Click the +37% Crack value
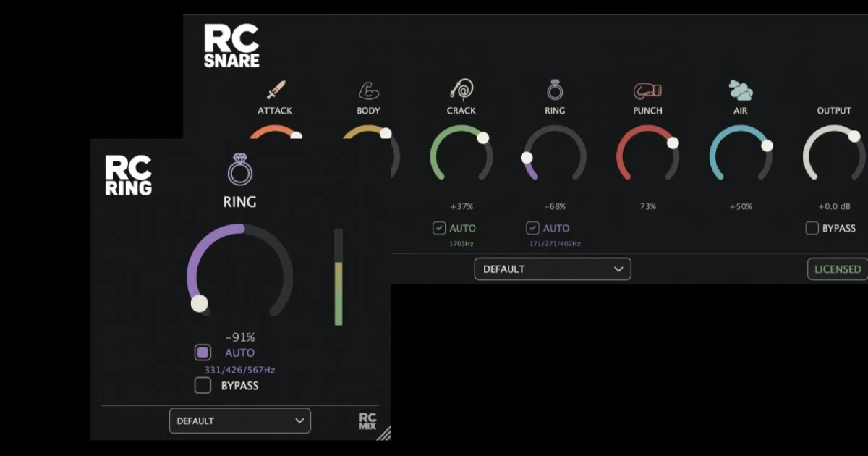Screen dimensions: 868x456 [x=461, y=206]
